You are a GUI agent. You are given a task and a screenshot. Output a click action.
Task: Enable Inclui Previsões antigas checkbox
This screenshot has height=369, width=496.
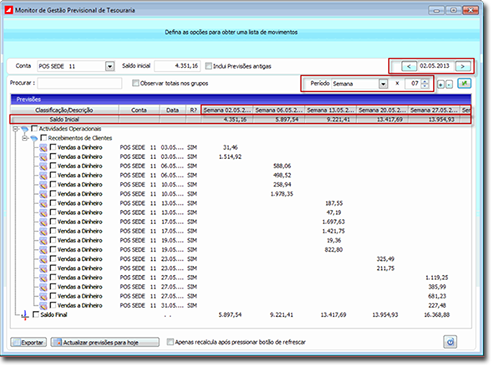click(x=209, y=66)
